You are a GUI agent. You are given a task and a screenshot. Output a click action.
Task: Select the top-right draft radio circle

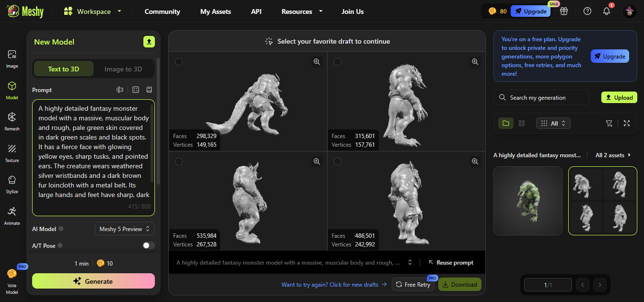pos(337,61)
